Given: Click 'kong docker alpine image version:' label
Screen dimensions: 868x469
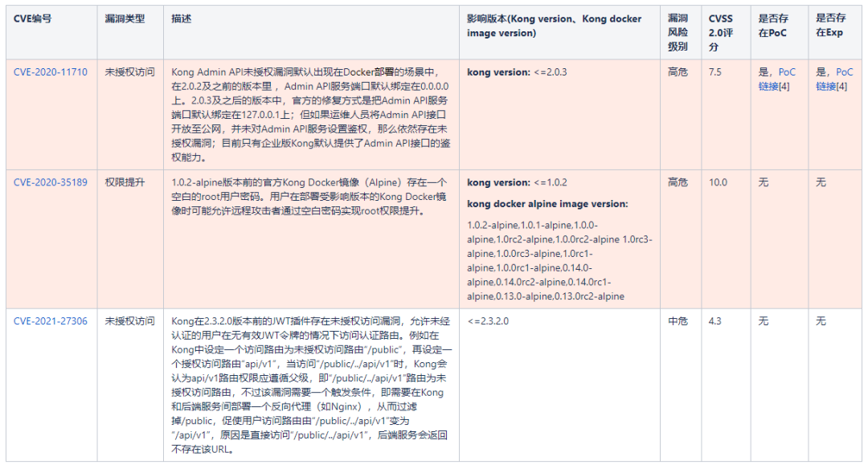Looking at the screenshot, I should [x=547, y=203].
